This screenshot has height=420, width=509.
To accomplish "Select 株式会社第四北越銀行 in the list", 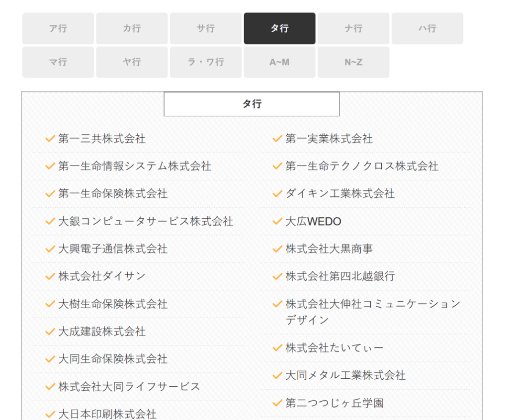I will (x=339, y=276).
